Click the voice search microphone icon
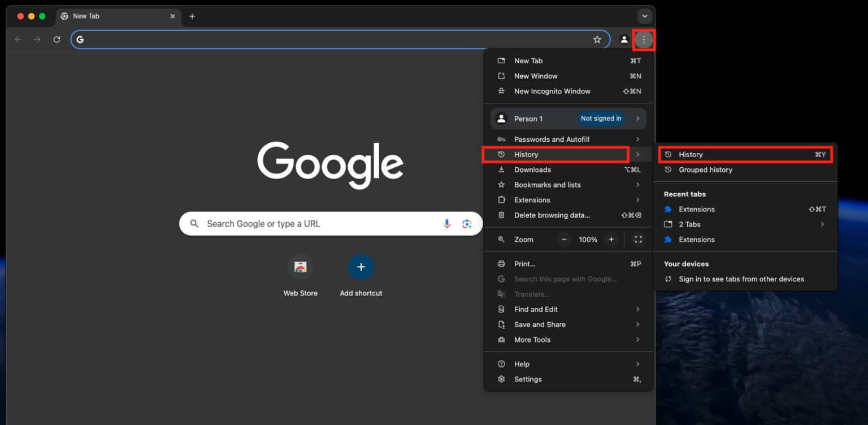 pos(447,224)
